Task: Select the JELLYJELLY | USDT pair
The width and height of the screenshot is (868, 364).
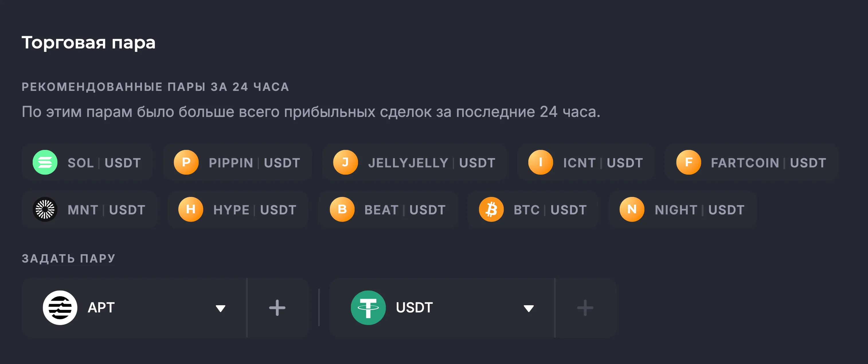Action: point(431,163)
